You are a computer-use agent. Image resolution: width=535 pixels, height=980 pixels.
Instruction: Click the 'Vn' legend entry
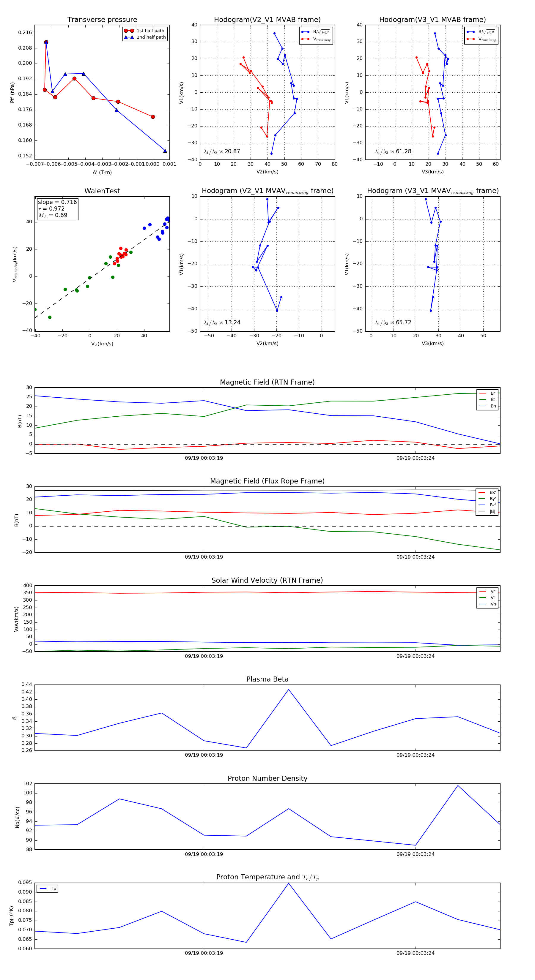tap(487, 604)
